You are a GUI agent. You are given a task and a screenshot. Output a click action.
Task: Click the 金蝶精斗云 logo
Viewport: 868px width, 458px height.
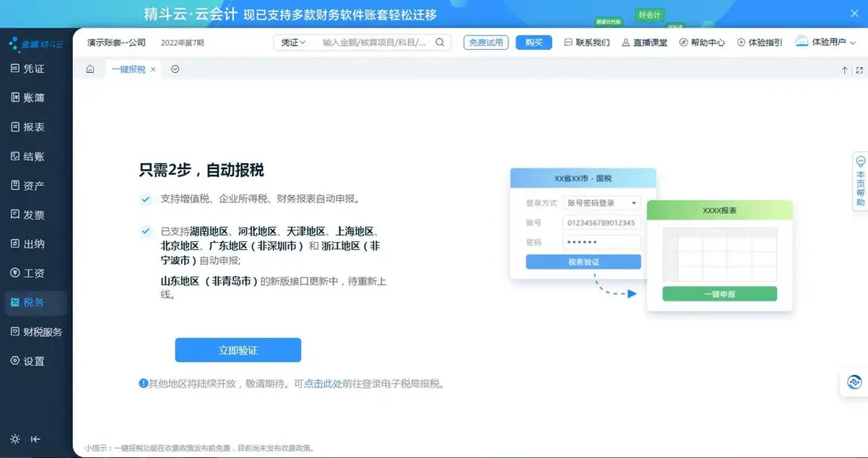pyautogui.click(x=36, y=44)
